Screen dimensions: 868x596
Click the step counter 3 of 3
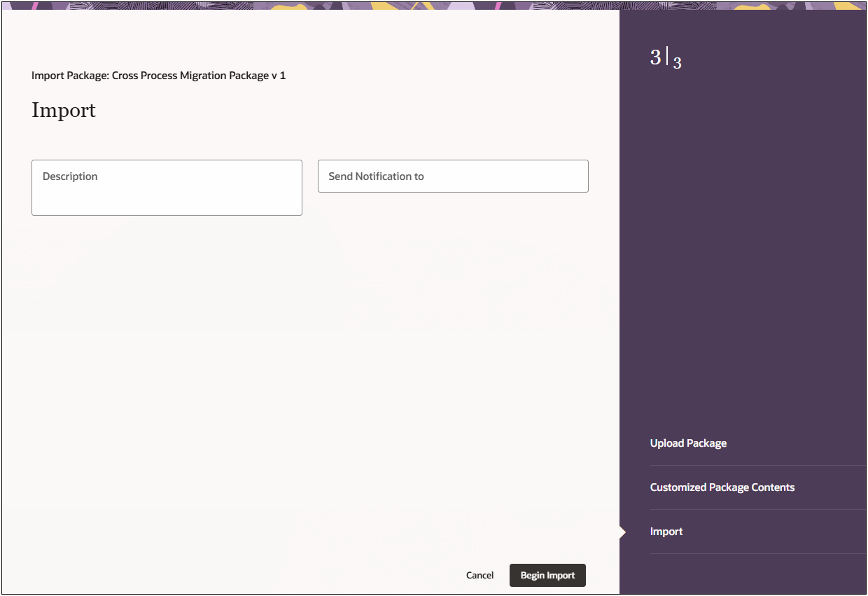pos(666,58)
